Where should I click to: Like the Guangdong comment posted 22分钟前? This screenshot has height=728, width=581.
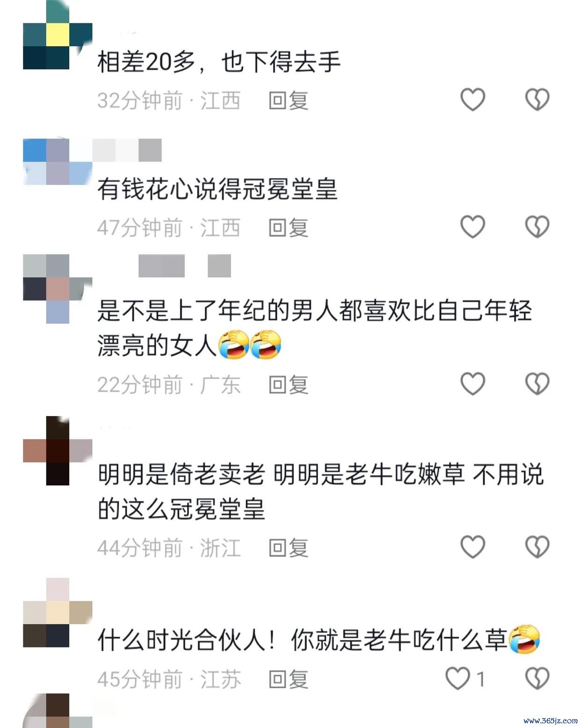pos(472,383)
